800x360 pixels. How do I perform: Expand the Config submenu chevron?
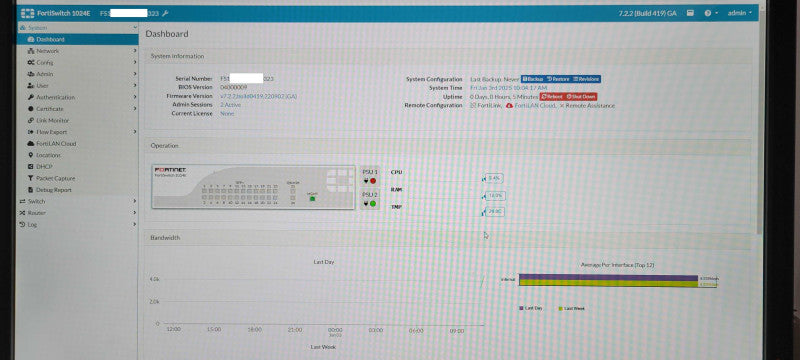pyautogui.click(x=135, y=62)
